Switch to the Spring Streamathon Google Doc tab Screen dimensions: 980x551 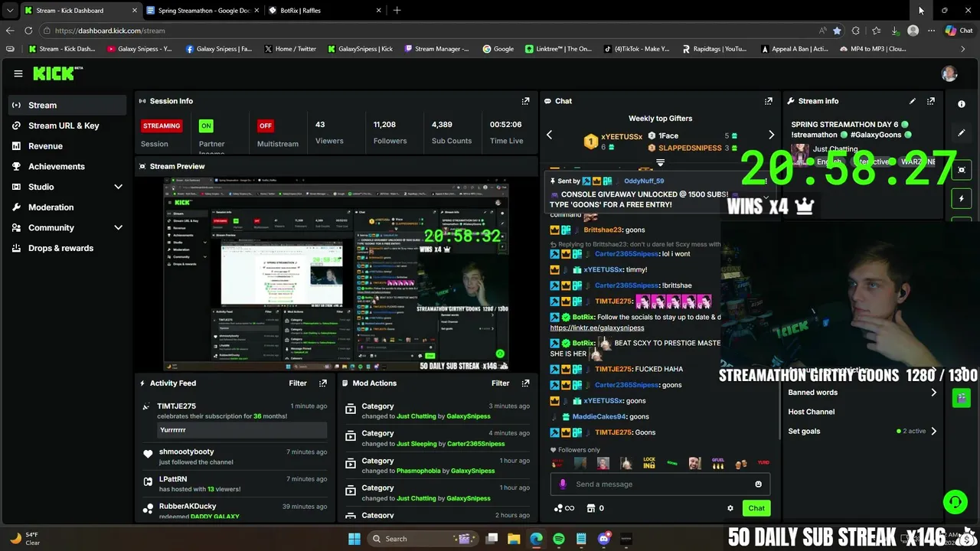(x=202, y=11)
